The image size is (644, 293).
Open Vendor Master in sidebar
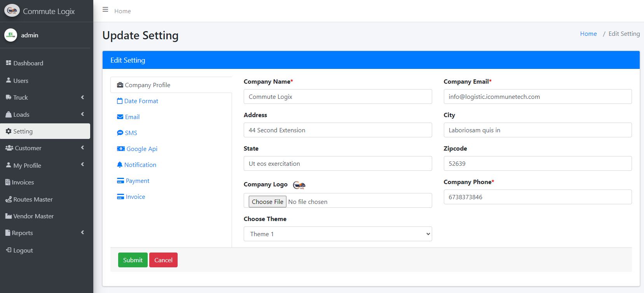coord(33,216)
